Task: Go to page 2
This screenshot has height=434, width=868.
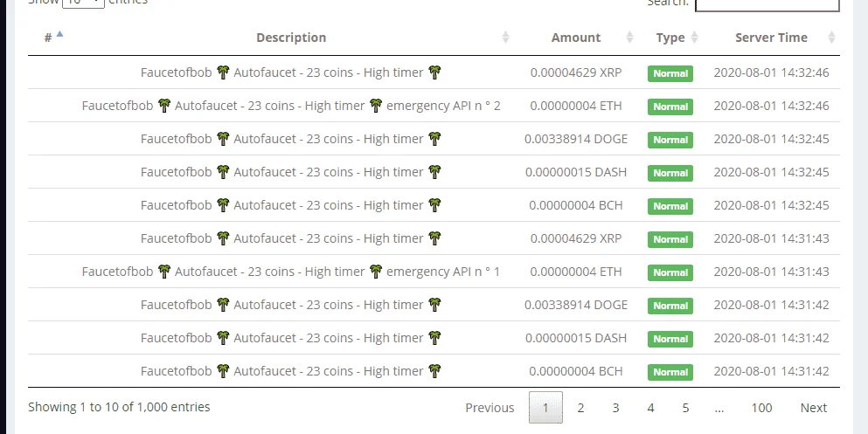Action: pos(580,408)
